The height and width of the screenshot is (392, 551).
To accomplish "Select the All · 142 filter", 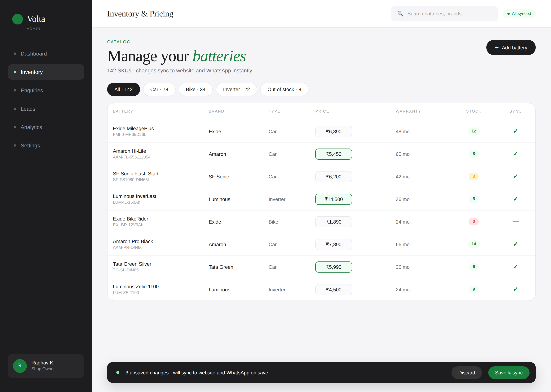I will 124,89.
